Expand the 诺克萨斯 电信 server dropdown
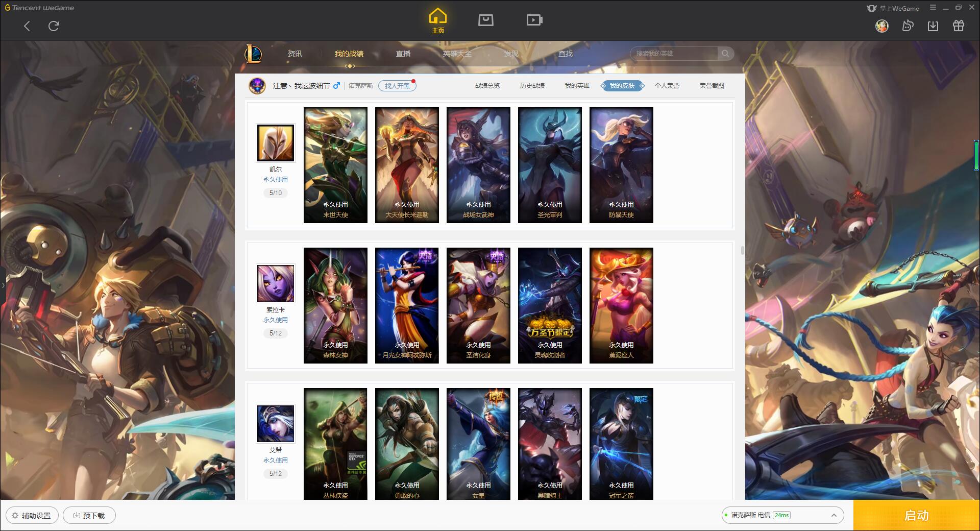Image resolution: width=980 pixels, height=531 pixels. tap(782, 515)
